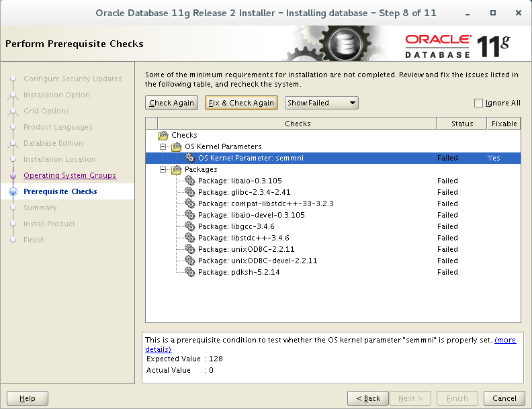This screenshot has width=532, height=409.
Task: Open the more details link
Action: point(505,340)
